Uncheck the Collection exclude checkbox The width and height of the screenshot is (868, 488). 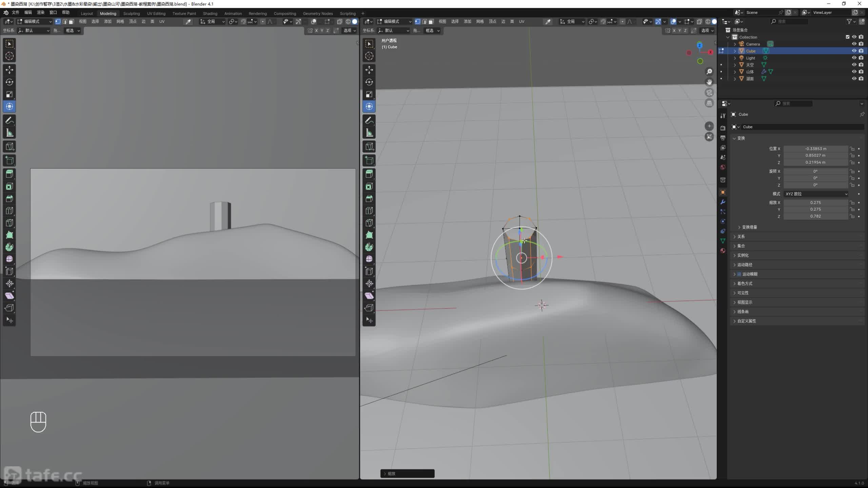847,37
